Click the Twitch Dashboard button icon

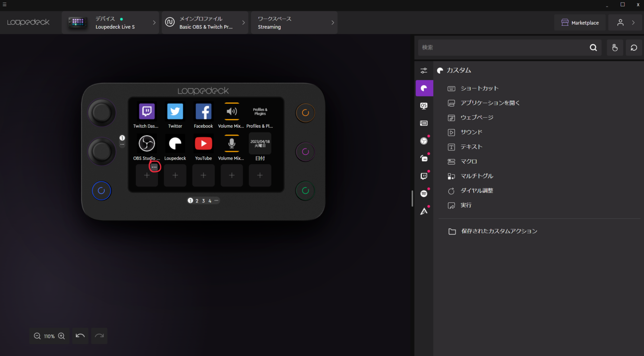[147, 111]
